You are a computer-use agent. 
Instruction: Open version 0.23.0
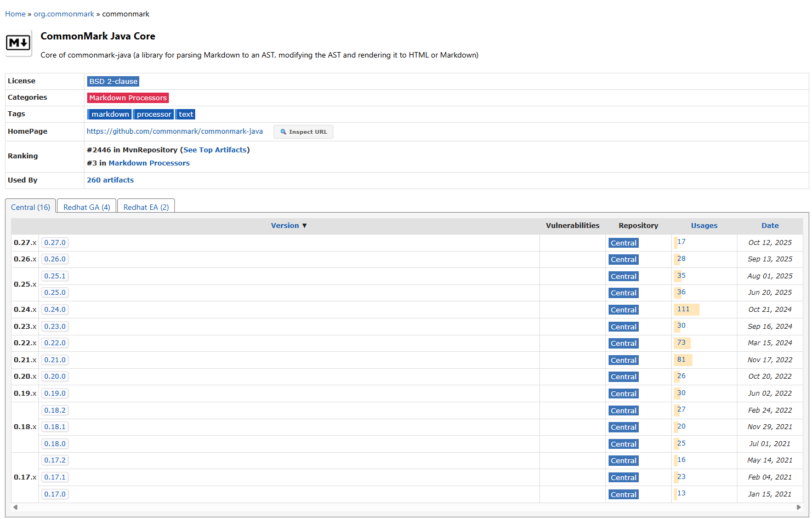(55, 326)
